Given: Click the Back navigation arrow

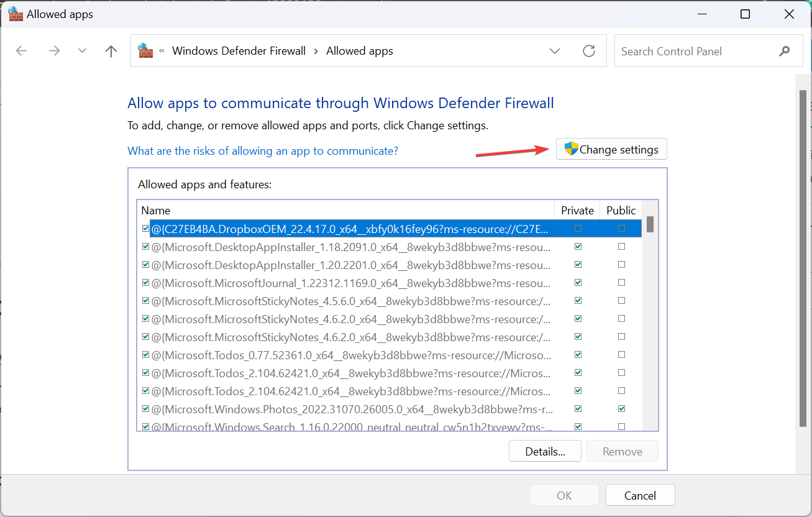Looking at the screenshot, I should [22, 51].
